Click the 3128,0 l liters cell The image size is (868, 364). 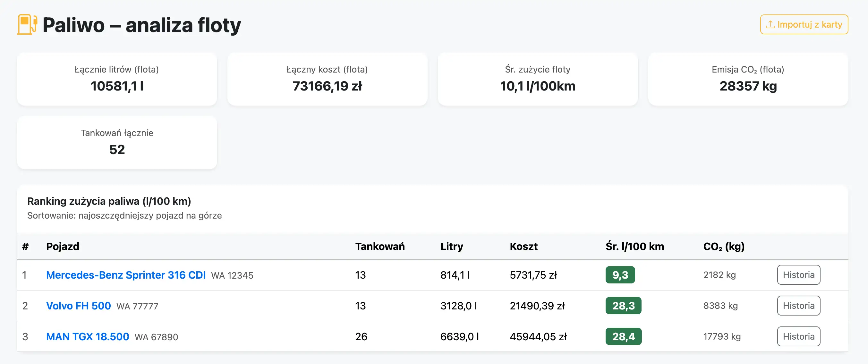tap(459, 306)
